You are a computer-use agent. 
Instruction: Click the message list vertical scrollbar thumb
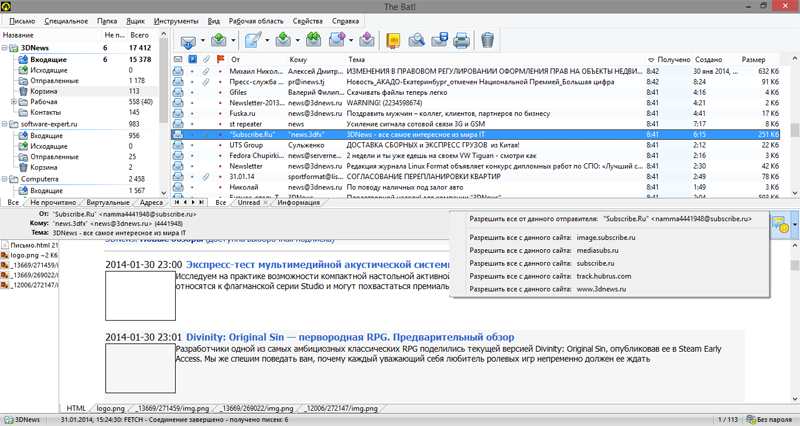795,130
